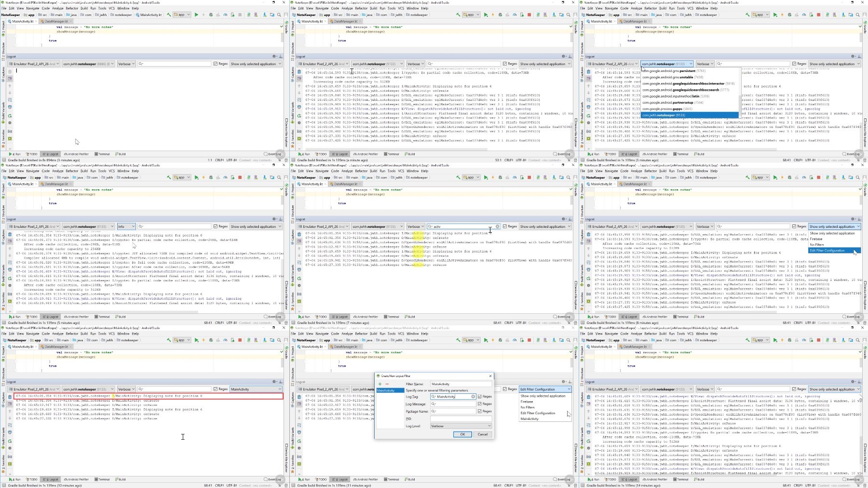This screenshot has width=868, height=488.
Task: Click Cancel in the Create New Logcat Filter dialog
Action: click(483, 434)
